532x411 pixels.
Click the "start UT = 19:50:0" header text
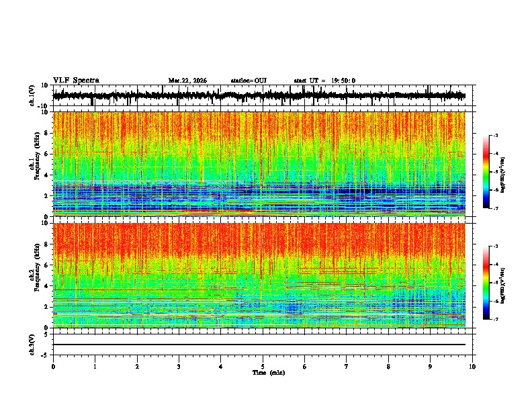click(324, 81)
